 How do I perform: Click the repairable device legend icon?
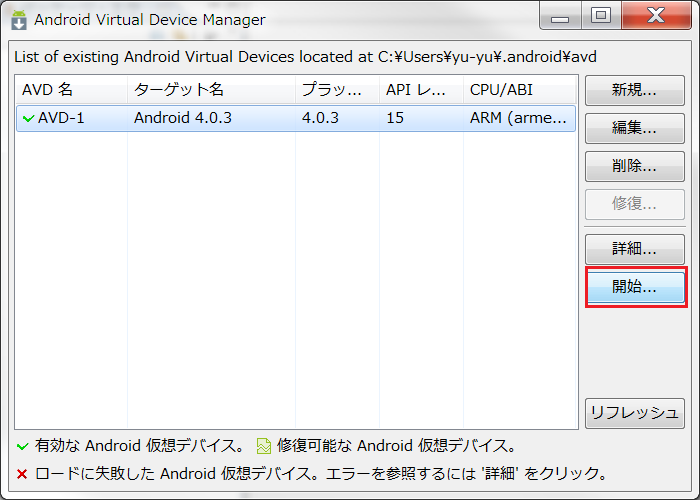coord(263,446)
